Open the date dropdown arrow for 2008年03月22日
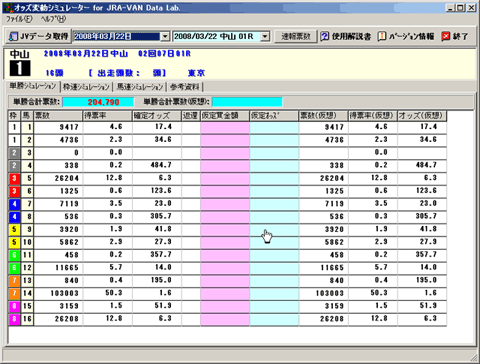 (165, 36)
